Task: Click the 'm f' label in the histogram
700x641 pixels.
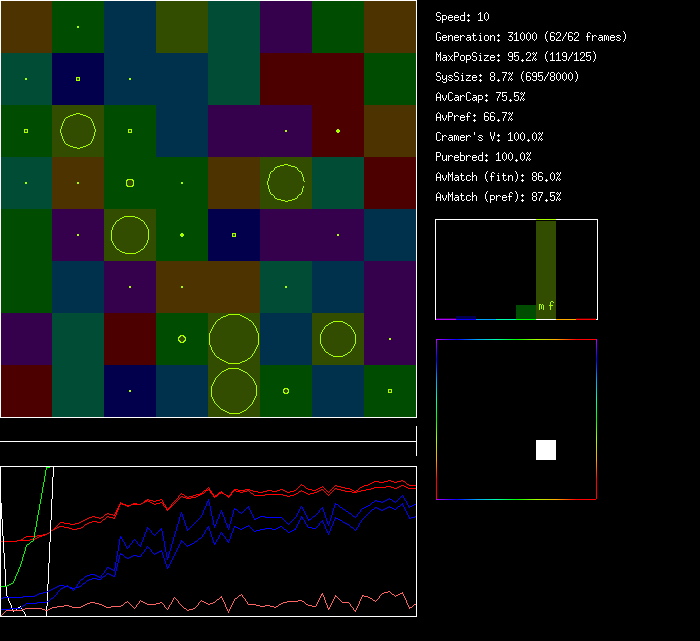Action: (546, 306)
